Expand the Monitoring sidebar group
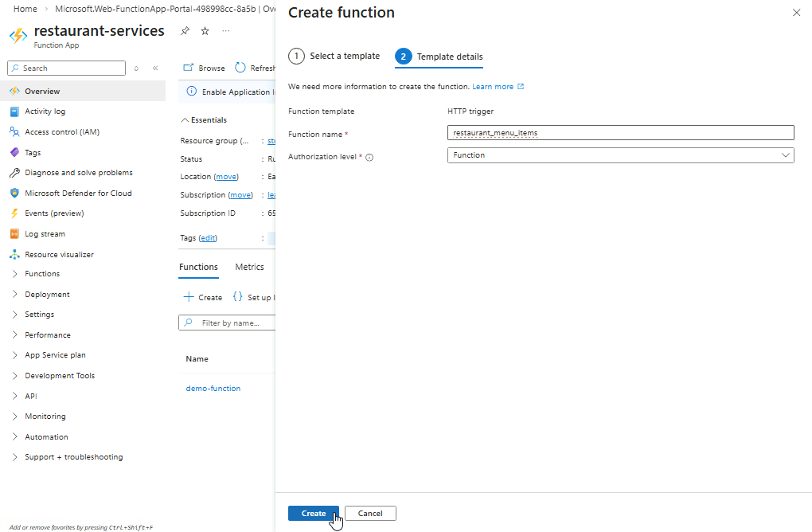The height and width of the screenshot is (532, 812). point(45,417)
